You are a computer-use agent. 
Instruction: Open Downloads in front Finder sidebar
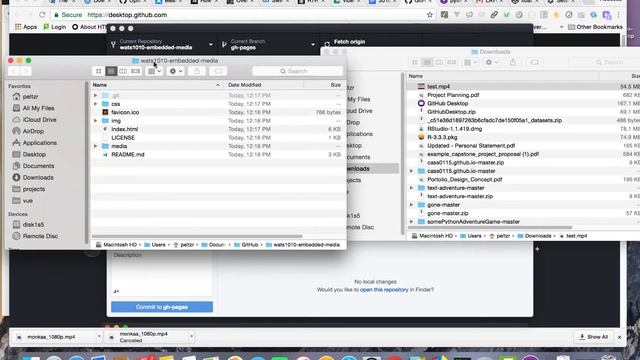coord(33,178)
